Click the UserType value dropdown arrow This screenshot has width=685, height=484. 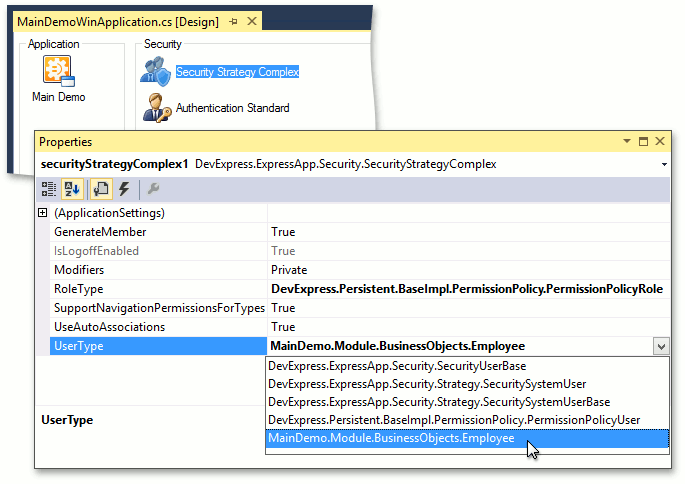click(661, 346)
